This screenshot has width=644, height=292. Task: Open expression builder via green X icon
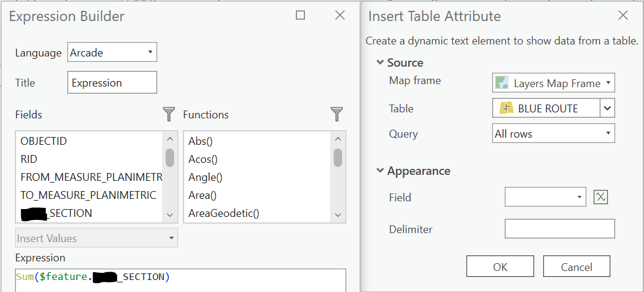pos(600,197)
